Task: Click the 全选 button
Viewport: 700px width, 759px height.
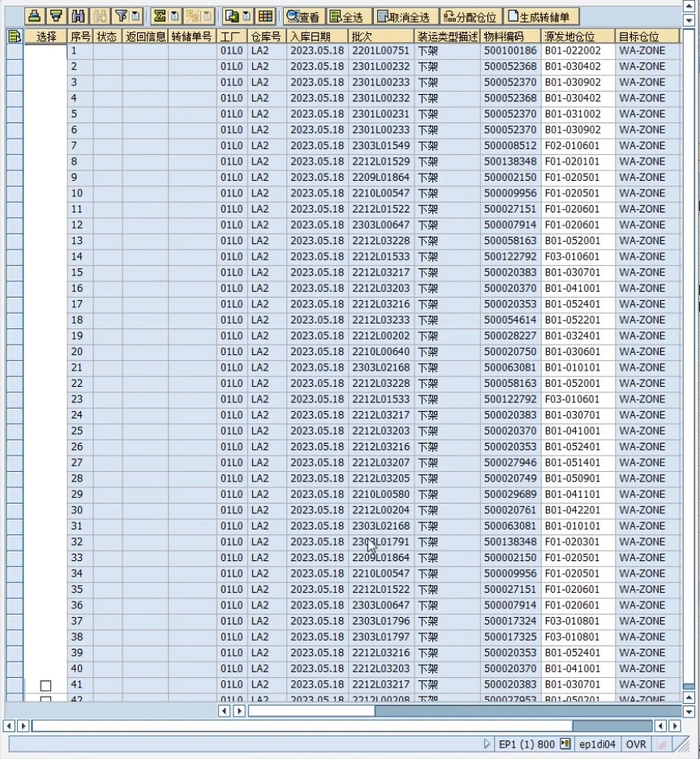Action: click(348, 16)
